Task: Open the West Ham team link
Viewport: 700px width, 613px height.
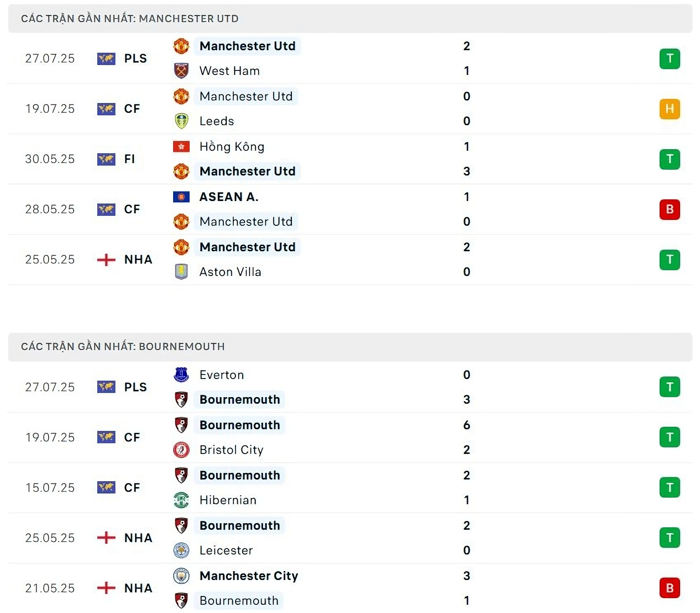Action: tap(229, 71)
